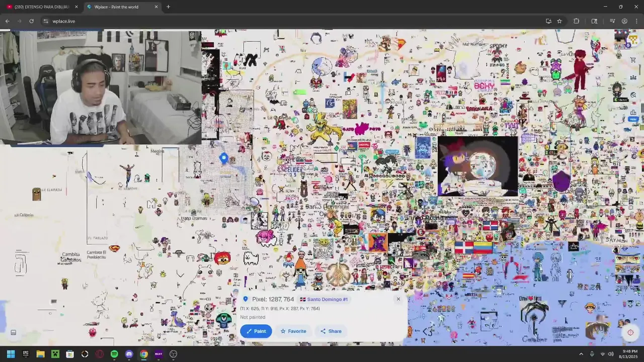Reload the wplace.live page

coord(31,21)
